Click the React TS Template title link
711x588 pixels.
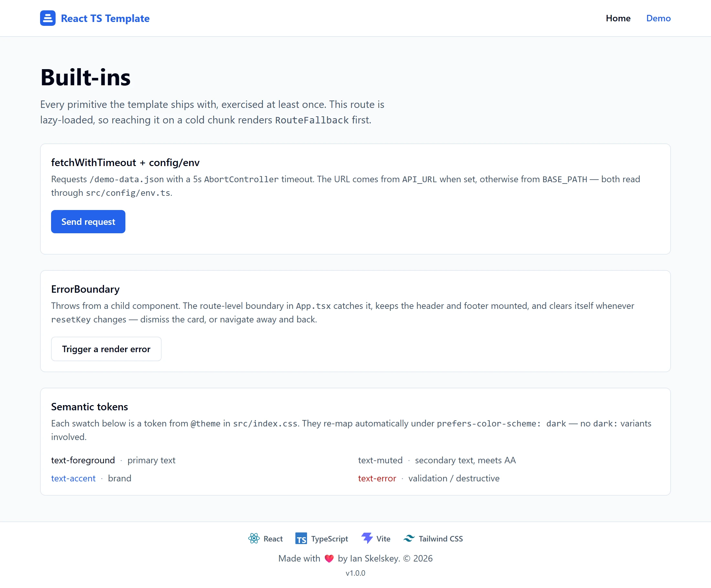point(105,18)
